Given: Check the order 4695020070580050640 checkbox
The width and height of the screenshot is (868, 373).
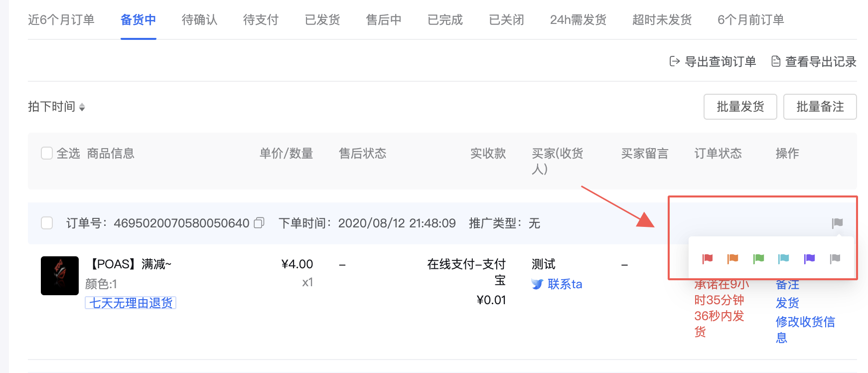Looking at the screenshot, I should (x=47, y=223).
